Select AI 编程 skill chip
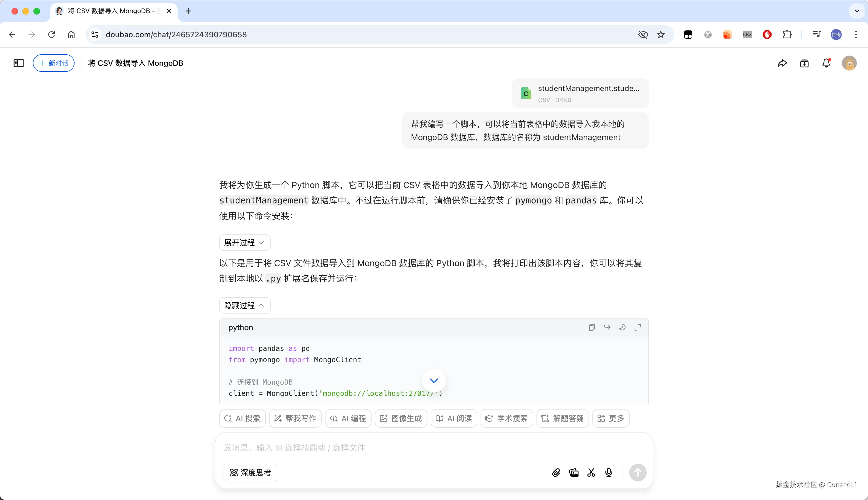 pos(348,418)
